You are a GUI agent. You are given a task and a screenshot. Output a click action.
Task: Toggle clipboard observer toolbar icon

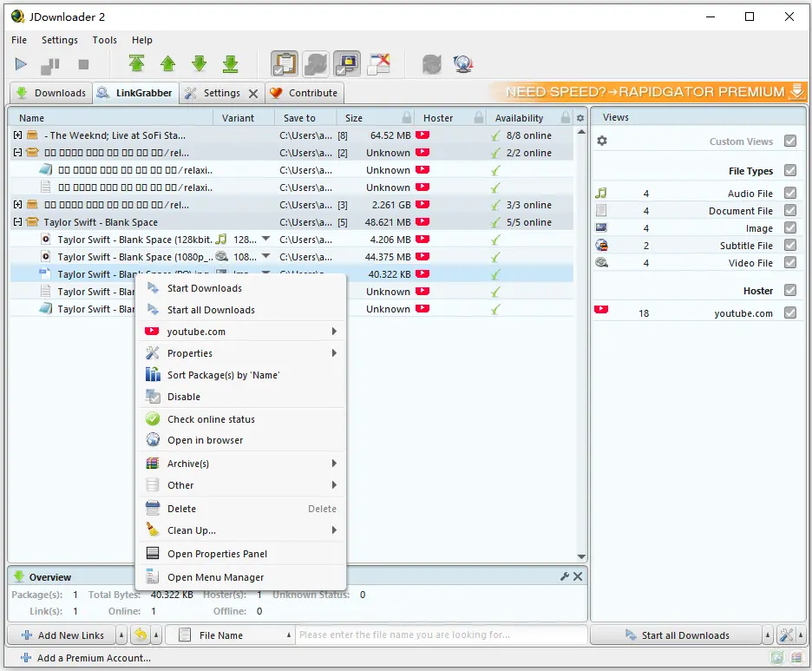(285, 63)
